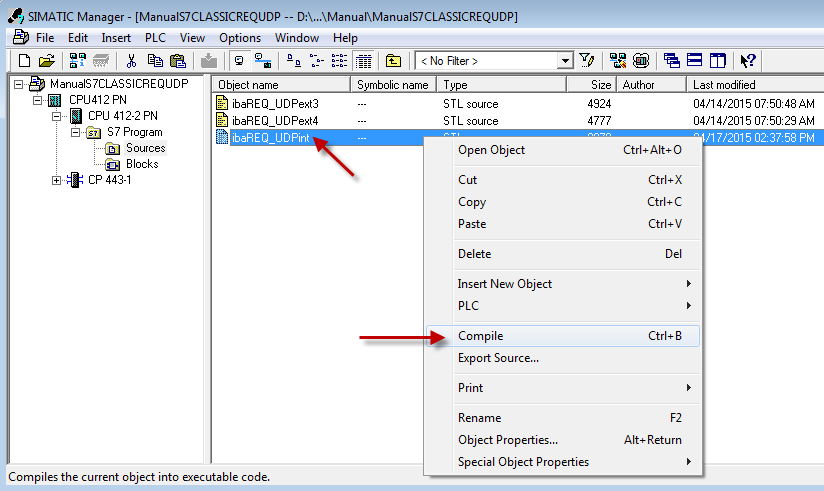The height and width of the screenshot is (491, 824).
Task: Sort by Last modified column header
Action: pos(755,85)
